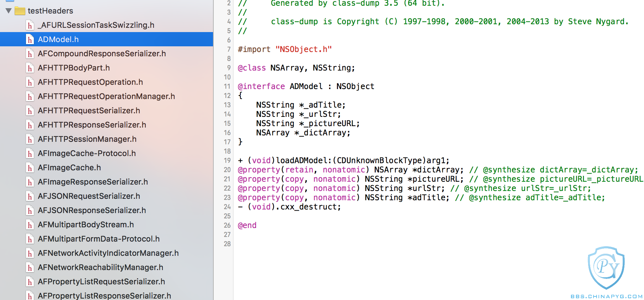Click the testHeaders folder icon
This screenshot has width=644, height=300.
click(x=20, y=11)
